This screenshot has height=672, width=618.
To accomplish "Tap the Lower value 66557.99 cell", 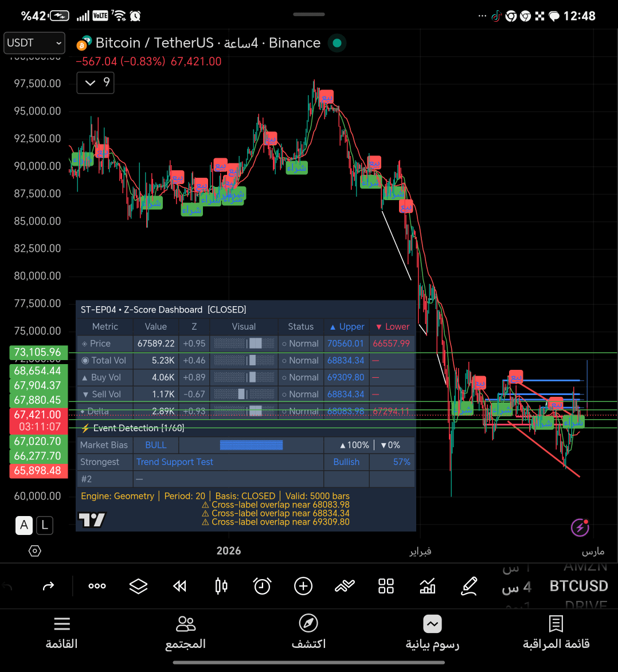I will click(x=392, y=343).
